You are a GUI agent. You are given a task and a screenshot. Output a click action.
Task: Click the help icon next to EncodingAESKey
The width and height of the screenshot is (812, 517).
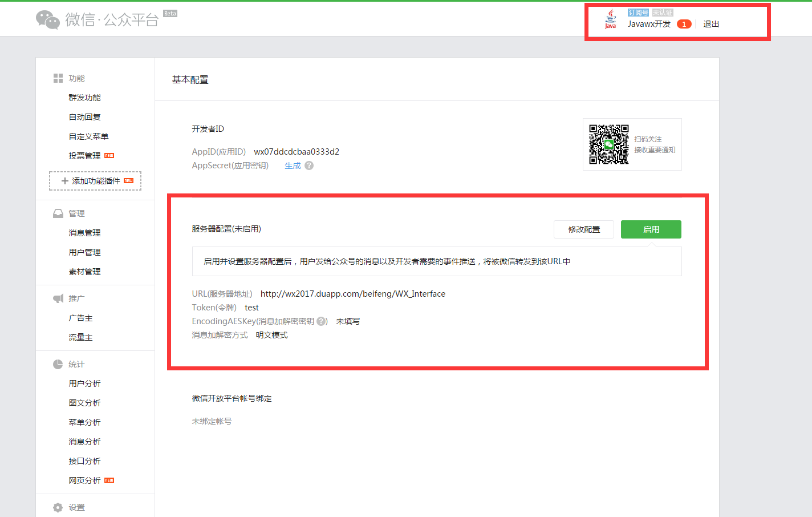[322, 321]
